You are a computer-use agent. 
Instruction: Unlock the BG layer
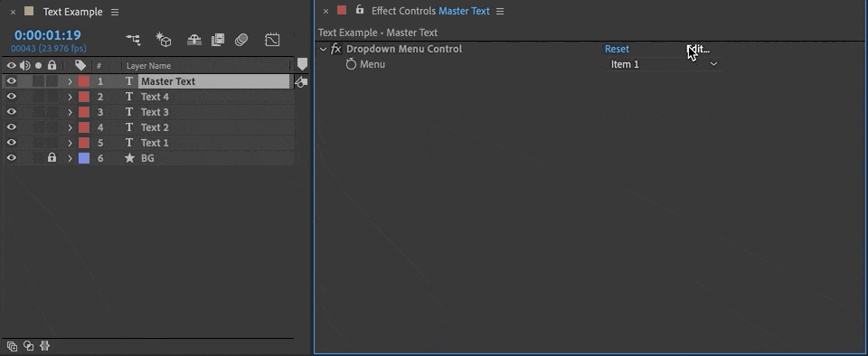[52, 158]
